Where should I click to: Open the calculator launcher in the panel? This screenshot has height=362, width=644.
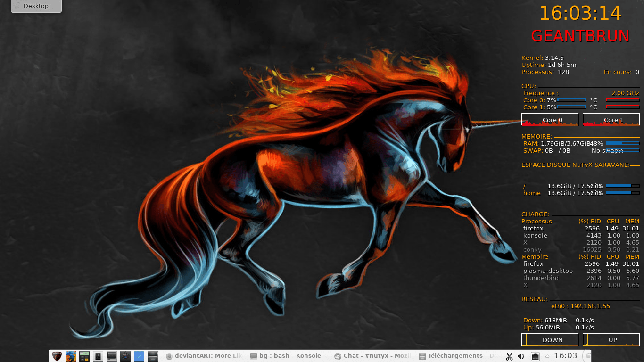coord(84,356)
